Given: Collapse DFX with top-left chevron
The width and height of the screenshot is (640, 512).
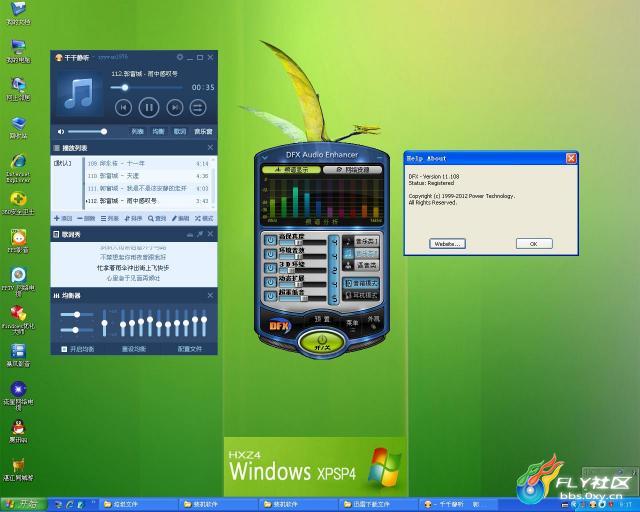Looking at the screenshot, I should 264,157.
